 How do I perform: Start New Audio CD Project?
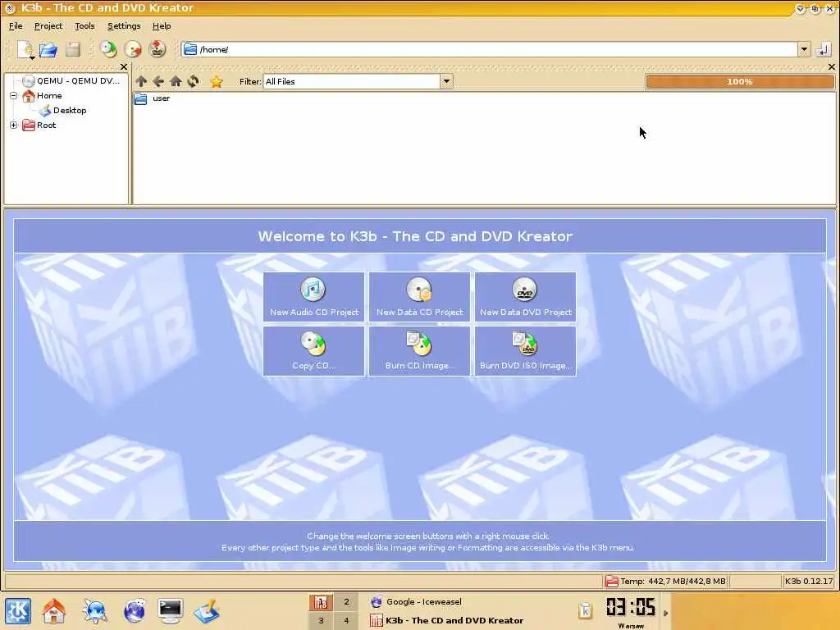click(x=314, y=297)
